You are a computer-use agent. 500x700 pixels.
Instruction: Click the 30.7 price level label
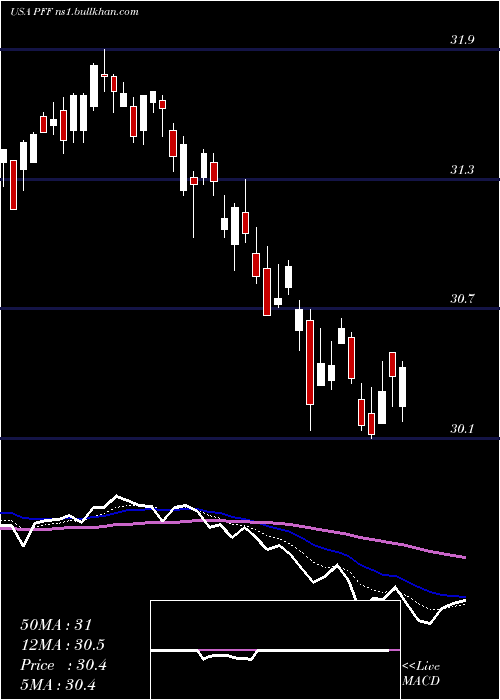click(462, 299)
